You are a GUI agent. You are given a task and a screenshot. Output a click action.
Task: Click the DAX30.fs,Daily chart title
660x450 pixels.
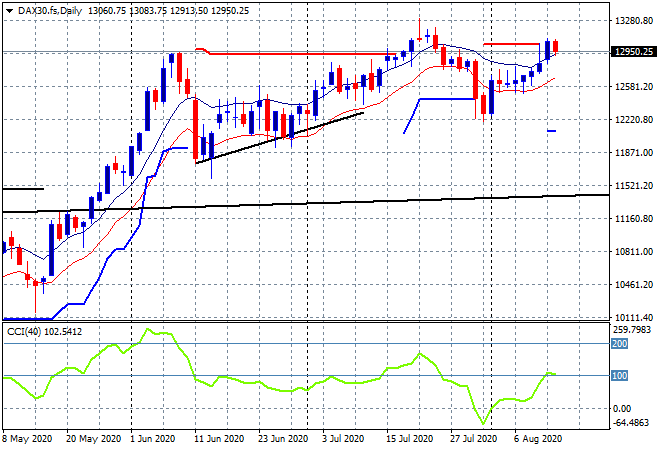(x=50, y=11)
